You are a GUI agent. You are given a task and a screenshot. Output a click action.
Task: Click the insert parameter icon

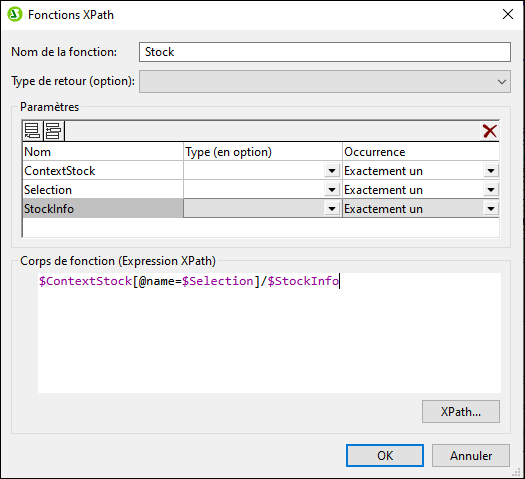click(53, 131)
